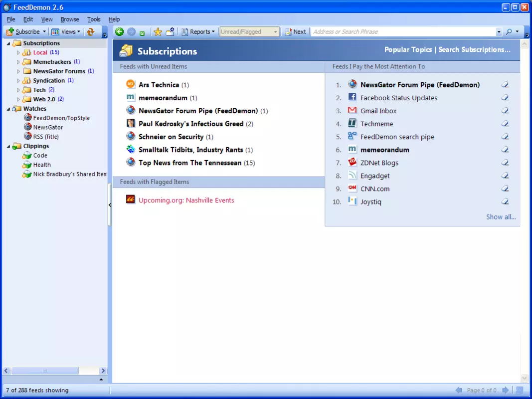Click the Joystiq icon
Viewport: 532px width, 399px height.
(352, 201)
